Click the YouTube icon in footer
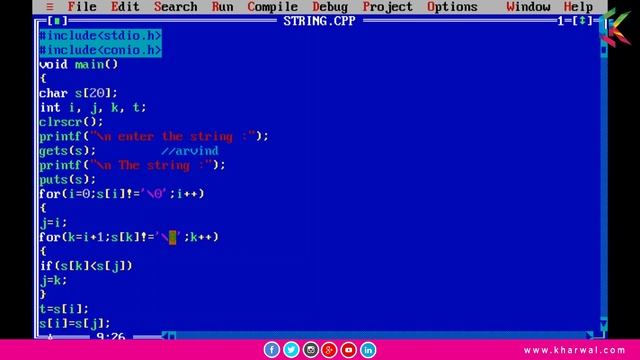 pyautogui.click(x=349, y=350)
